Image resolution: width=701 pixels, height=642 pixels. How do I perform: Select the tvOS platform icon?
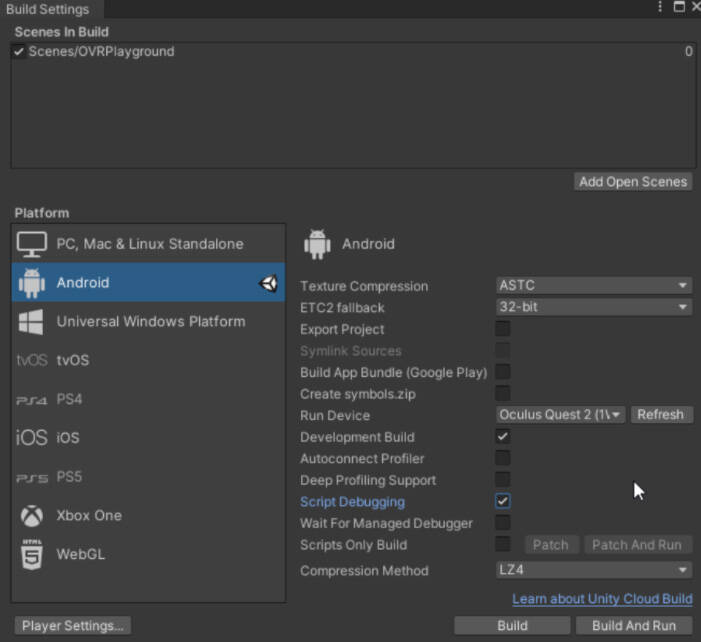coord(32,360)
